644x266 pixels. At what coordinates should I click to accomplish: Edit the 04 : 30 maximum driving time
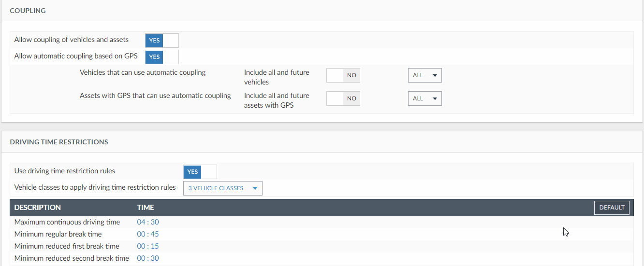(x=147, y=223)
